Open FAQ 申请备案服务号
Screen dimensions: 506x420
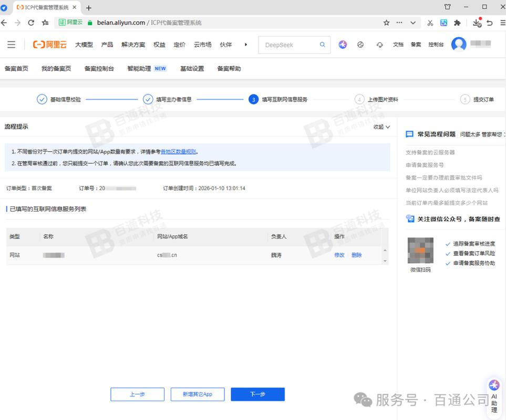pyautogui.click(x=425, y=165)
